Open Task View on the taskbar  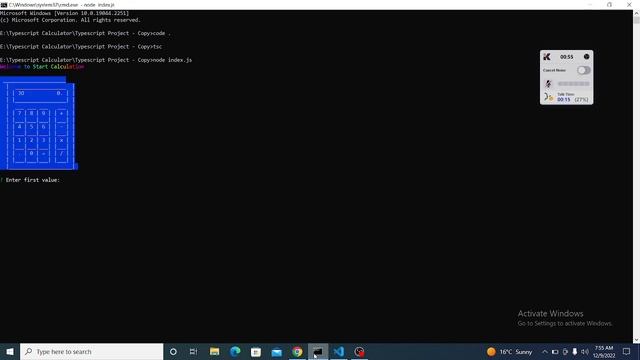(193, 351)
